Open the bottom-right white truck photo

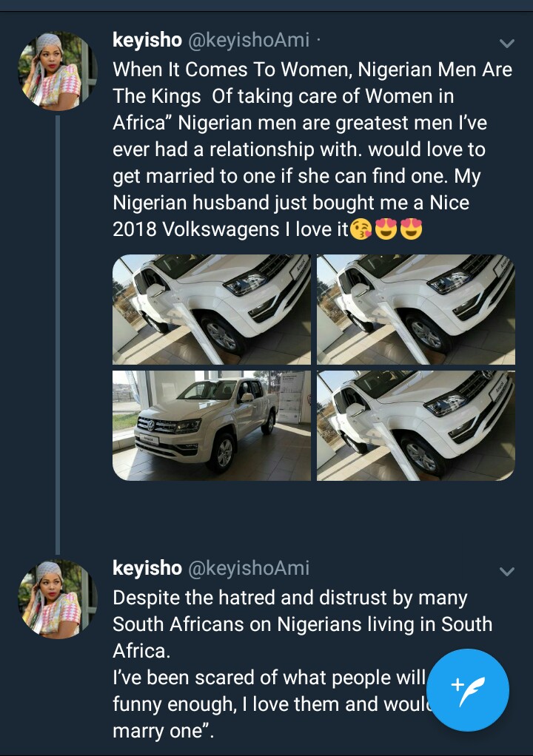click(x=415, y=425)
